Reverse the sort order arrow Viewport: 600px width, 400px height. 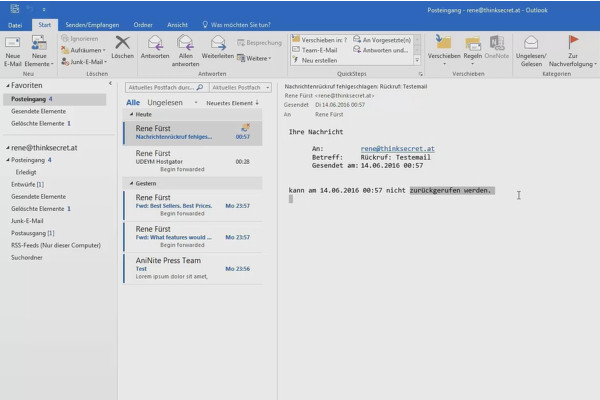(257, 103)
